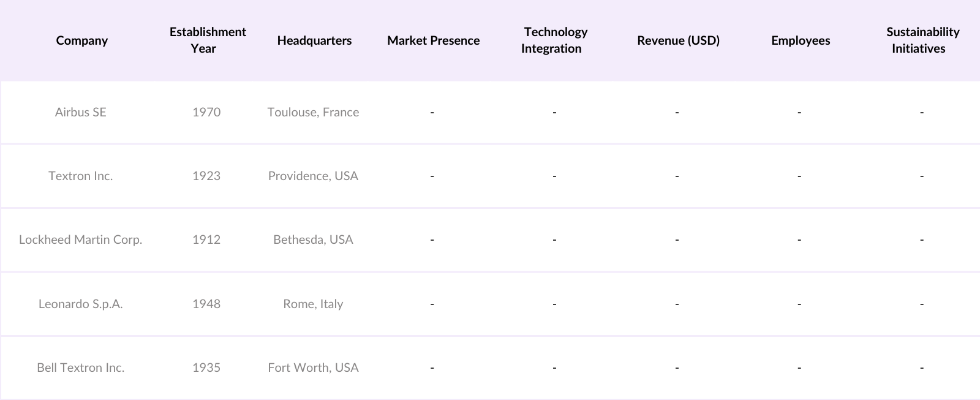The width and height of the screenshot is (980, 400).
Task: Click the Bethesda, USA cell
Action: coord(313,240)
